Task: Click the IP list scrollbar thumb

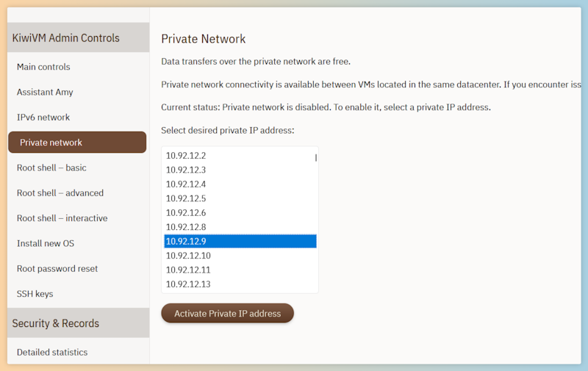Action: (316, 158)
